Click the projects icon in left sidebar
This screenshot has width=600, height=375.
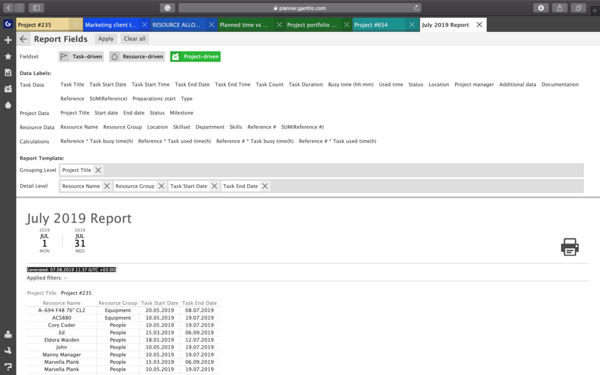pos(8,89)
